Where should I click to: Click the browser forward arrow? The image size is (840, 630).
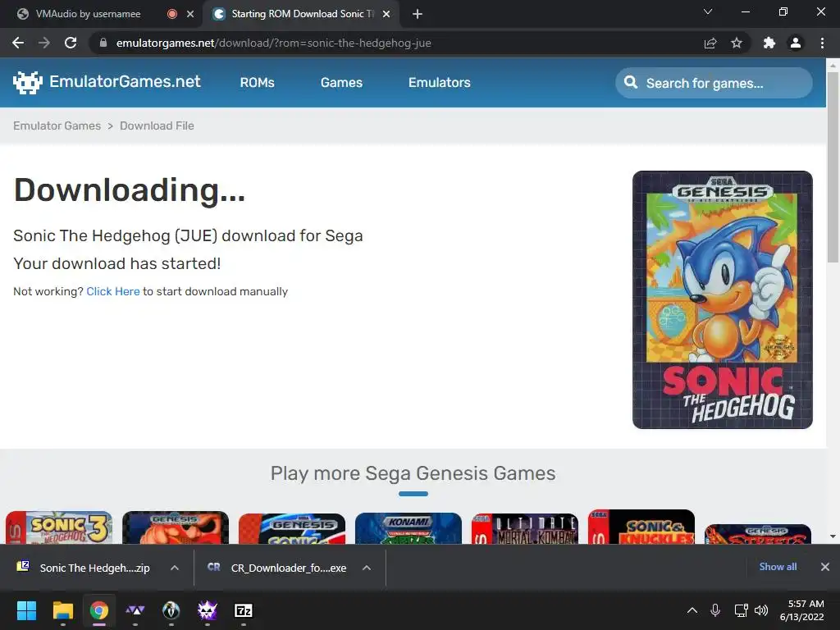tap(44, 43)
